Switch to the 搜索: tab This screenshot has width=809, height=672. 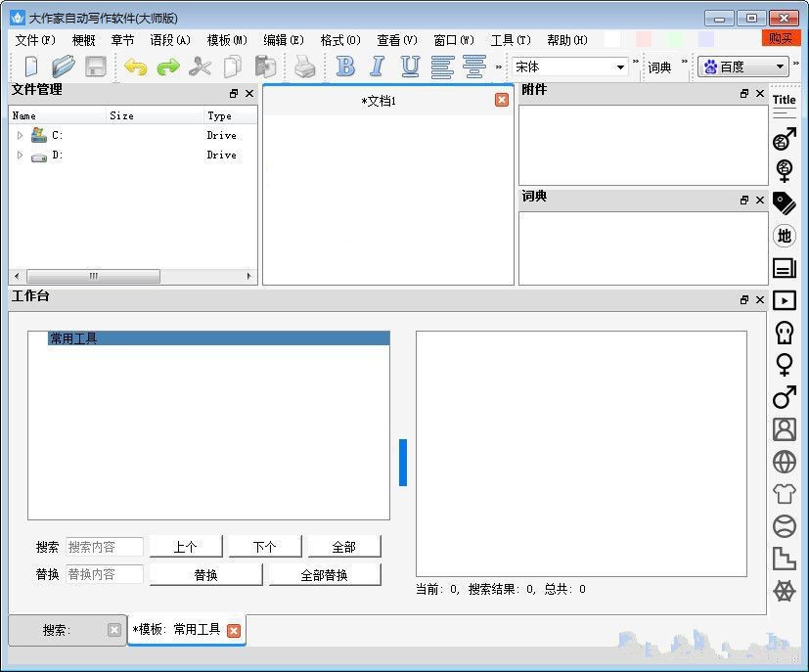[67, 631]
